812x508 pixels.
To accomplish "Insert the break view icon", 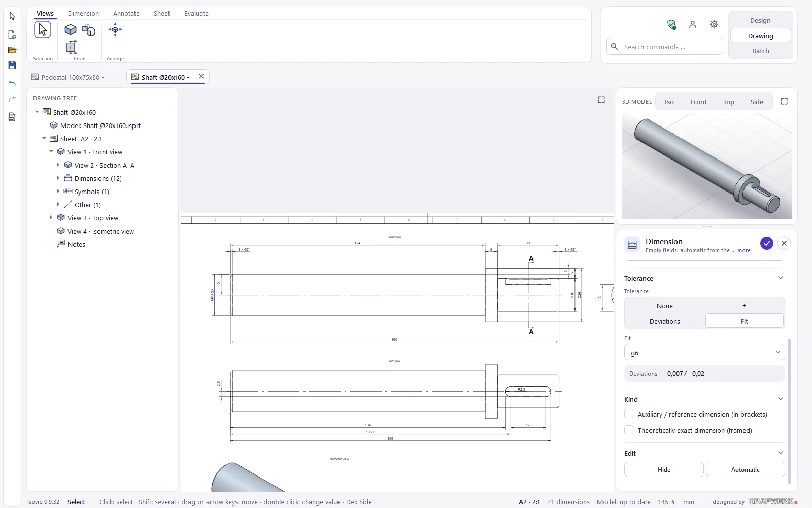I will pyautogui.click(x=71, y=47).
